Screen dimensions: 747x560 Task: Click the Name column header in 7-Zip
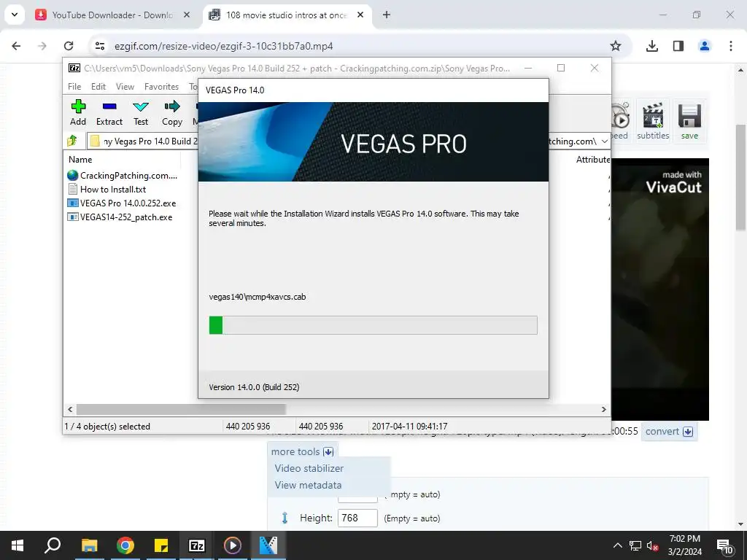[x=80, y=160]
